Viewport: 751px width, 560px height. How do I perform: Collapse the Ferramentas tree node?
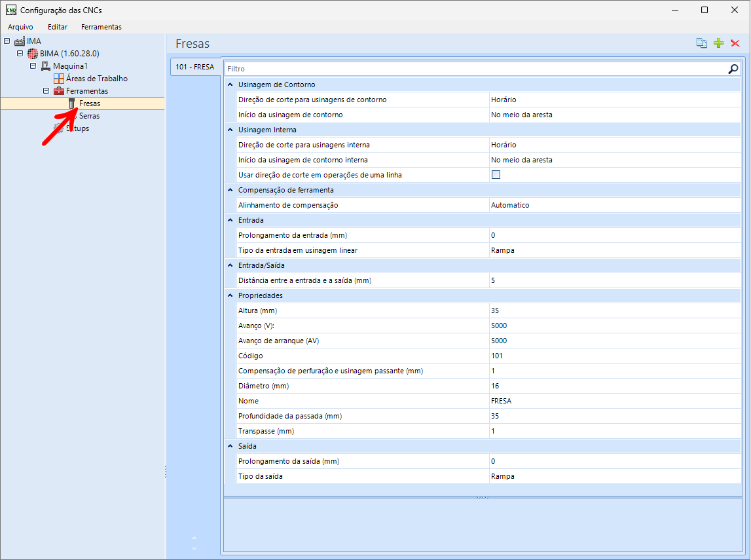[46, 91]
